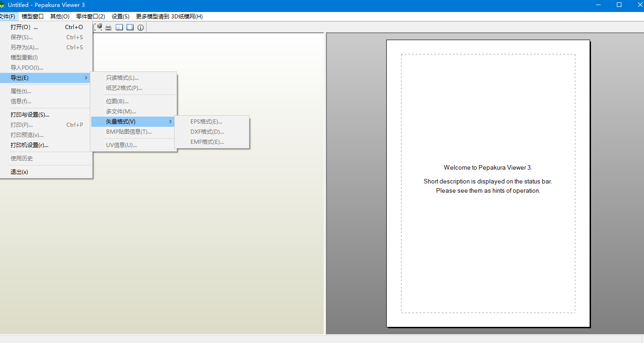Choose 多文件(M)... export option
This screenshot has height=343, width=644.
pos(134,112)
